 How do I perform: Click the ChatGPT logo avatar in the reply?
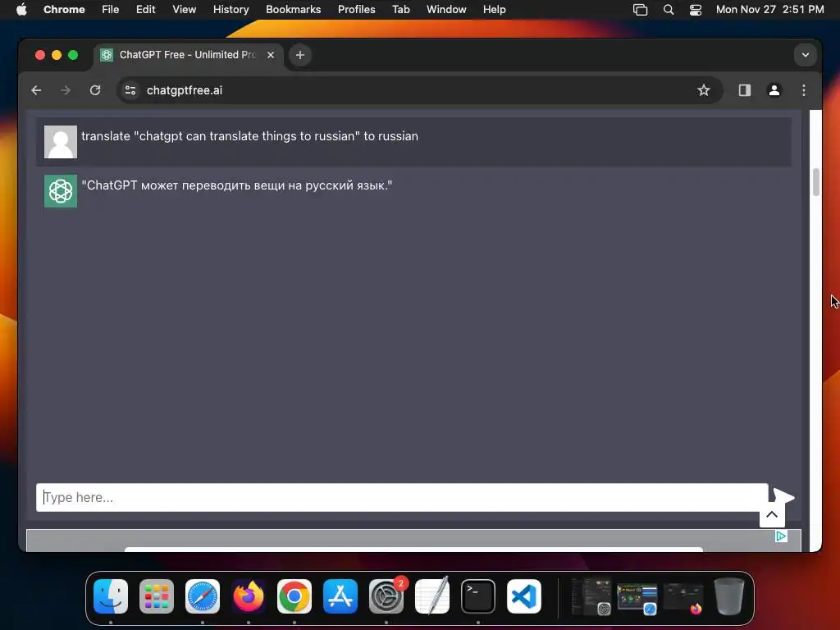(x=61, y=190)
